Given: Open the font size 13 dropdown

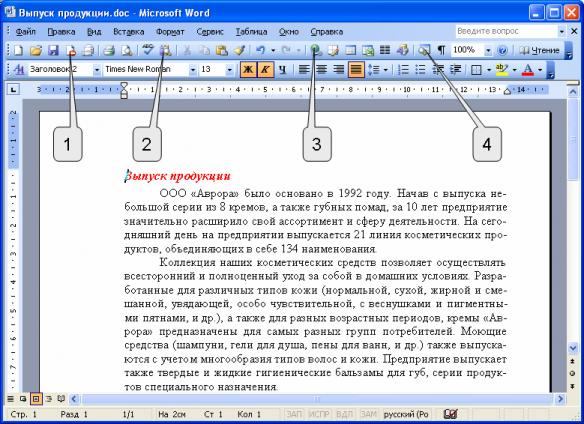Looking at the screenshot, I should tap(229, 70).
